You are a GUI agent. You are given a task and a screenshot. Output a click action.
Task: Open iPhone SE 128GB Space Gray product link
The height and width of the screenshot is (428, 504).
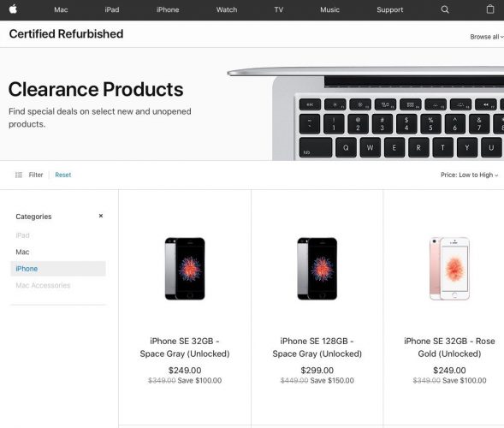pos(317,348)
